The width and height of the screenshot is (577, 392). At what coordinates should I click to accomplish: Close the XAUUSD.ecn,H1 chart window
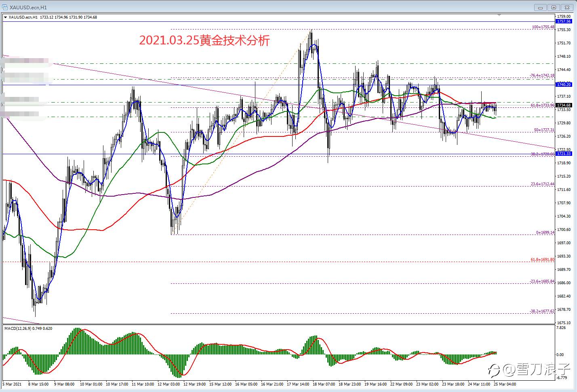click(x=567, y=7)
